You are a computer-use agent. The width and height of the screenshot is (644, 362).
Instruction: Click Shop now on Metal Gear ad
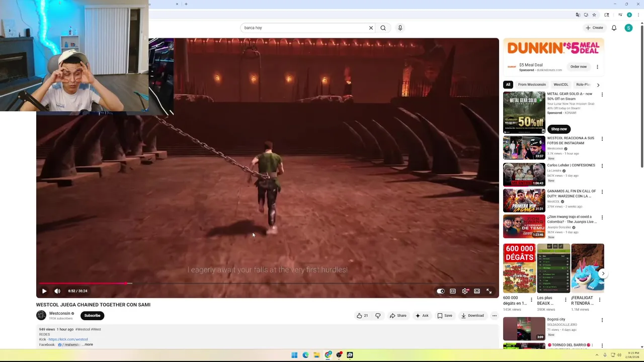point(558,129)
